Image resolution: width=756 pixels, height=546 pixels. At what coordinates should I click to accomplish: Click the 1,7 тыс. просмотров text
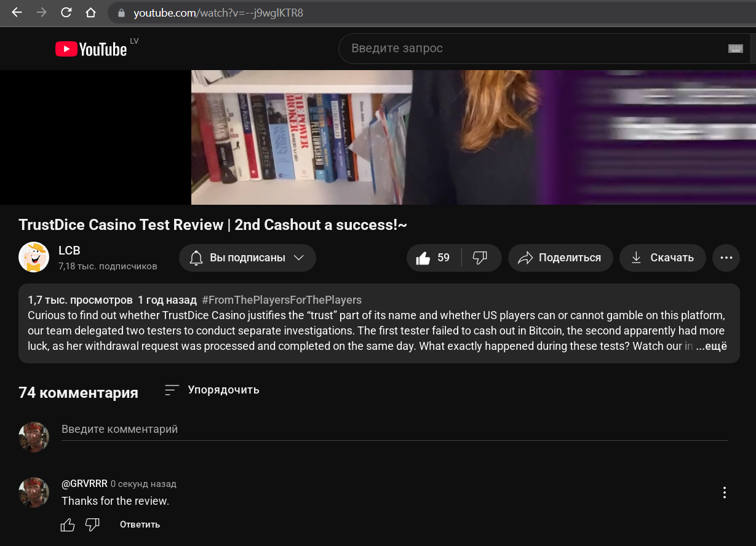click(80, 300)
